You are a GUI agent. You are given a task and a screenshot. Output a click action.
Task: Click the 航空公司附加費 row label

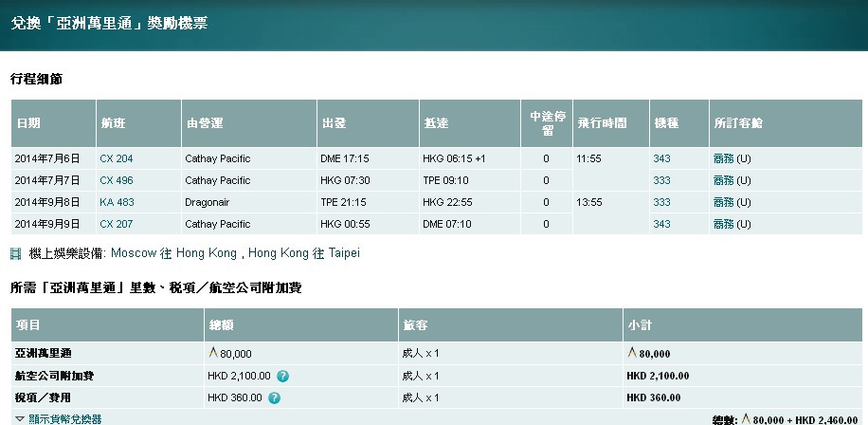pos(54,376)
